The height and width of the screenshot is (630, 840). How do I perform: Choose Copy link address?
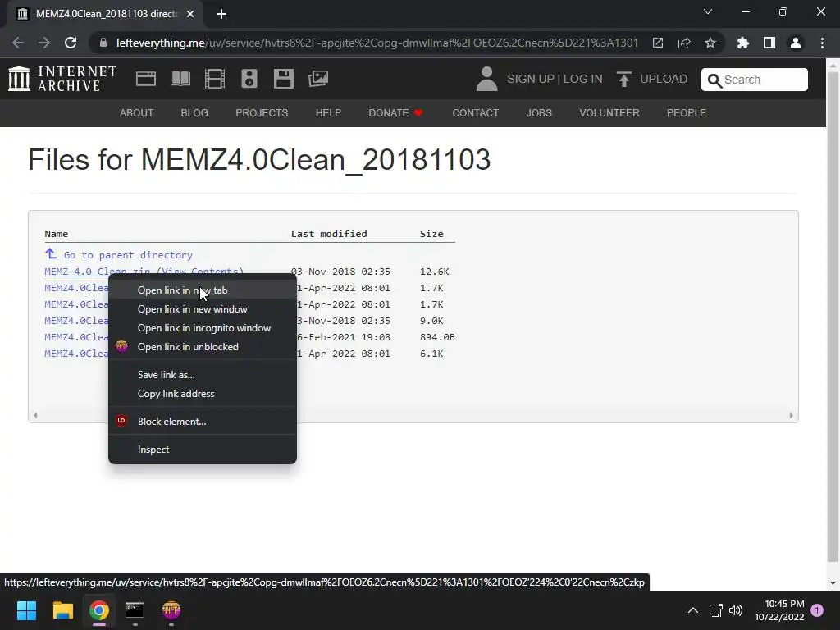click(x=203, y=393)
